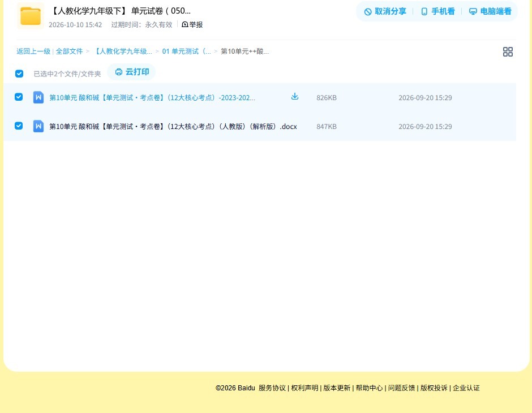Click the yellow shared folder icon
The image size is (532, 413).
pyautogui.click(x=31, y=16)
